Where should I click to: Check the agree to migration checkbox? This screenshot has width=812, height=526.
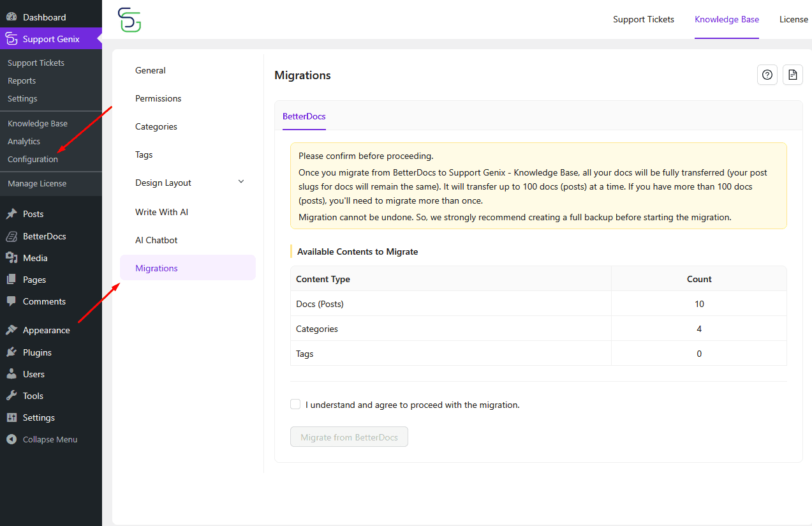pyautogui.click(x=295, y=404)
